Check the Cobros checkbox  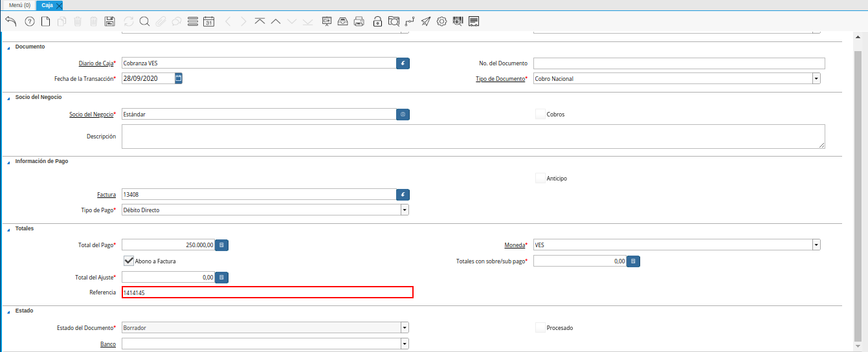540,114
